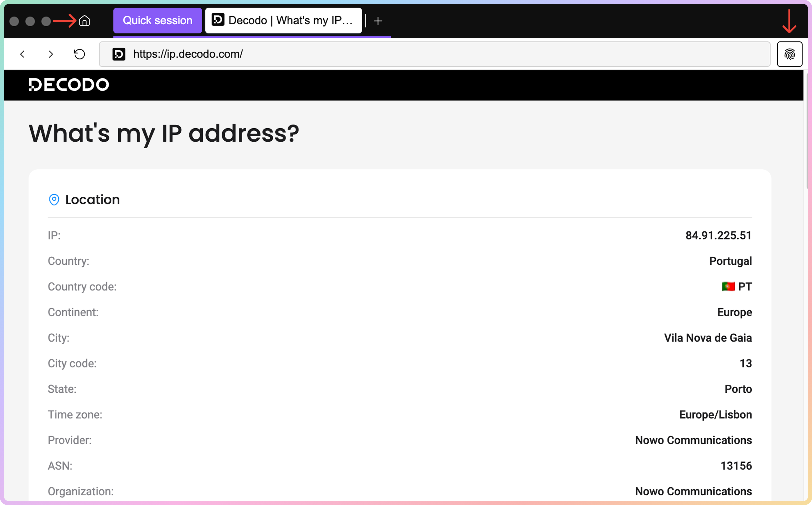Click the Country: label
This screenshot has height=505, width=812.
click(x=69, y=261)
